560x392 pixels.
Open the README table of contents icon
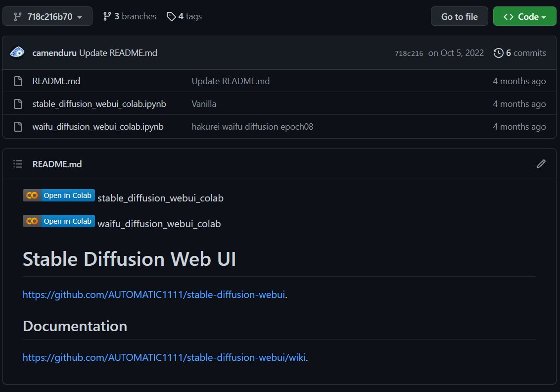18,163
